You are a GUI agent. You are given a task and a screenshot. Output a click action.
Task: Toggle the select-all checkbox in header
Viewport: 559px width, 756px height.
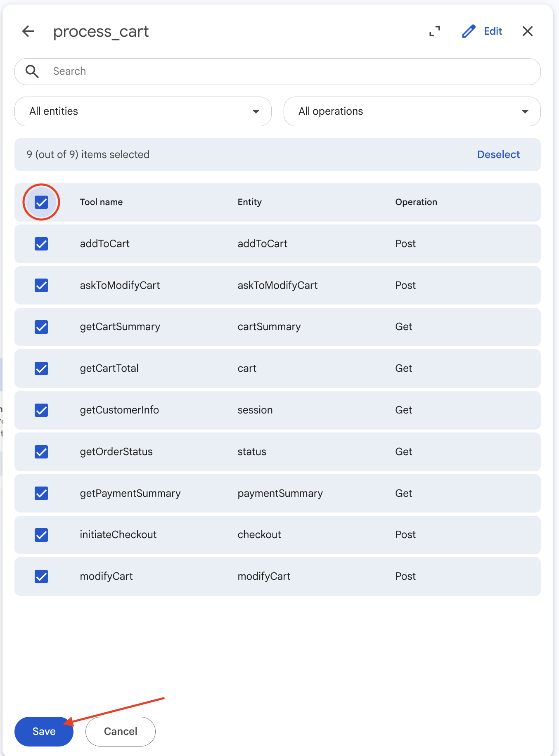(41, 202)
